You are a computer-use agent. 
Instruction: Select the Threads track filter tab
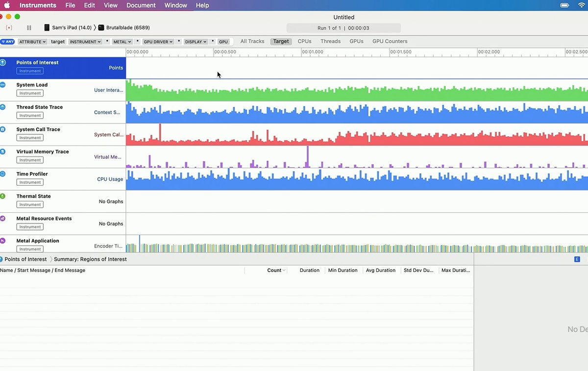(x=330, y=41)
